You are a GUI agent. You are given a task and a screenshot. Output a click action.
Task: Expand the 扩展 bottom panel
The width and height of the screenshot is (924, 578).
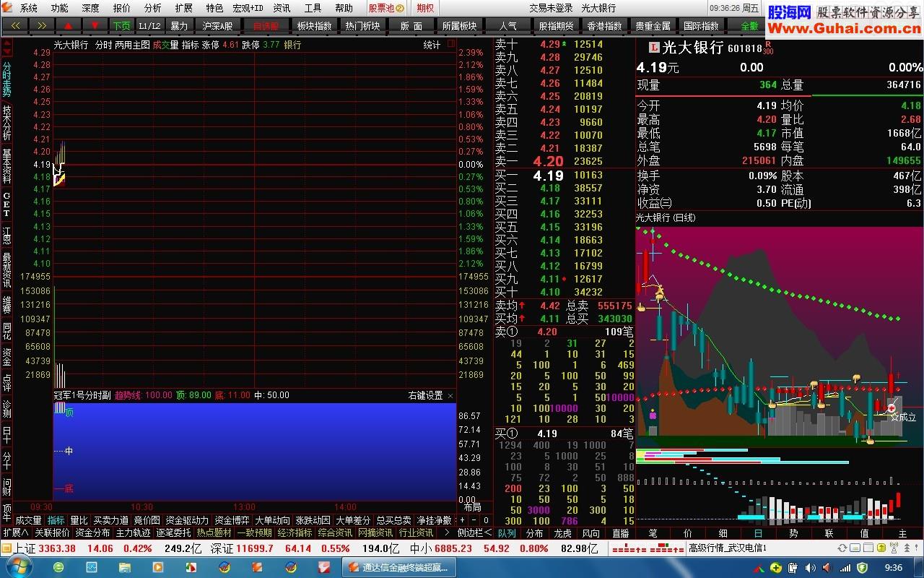click(x=15, y=532)
